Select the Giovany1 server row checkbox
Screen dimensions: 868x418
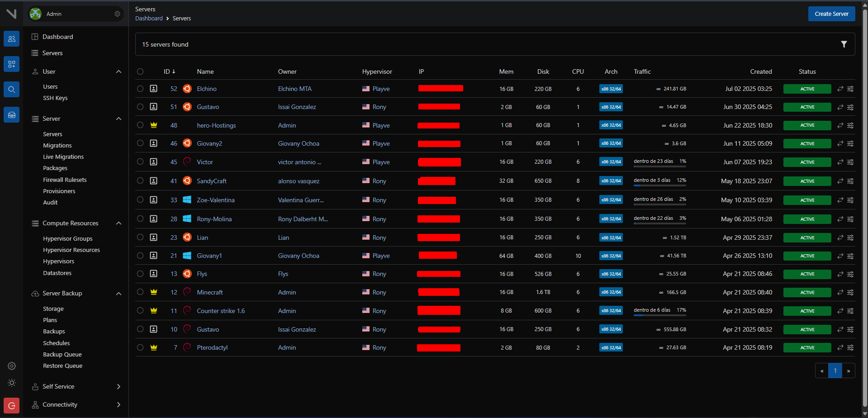(140, 256)
